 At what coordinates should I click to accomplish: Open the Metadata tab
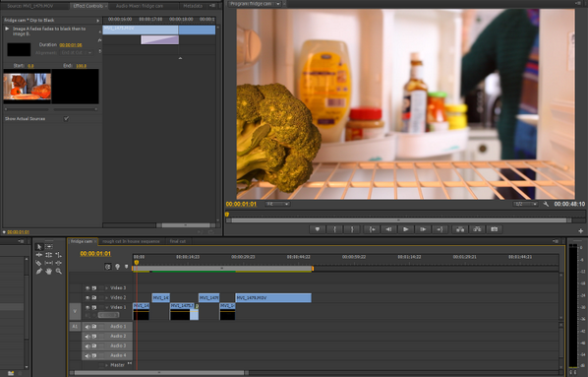(193, 6)
